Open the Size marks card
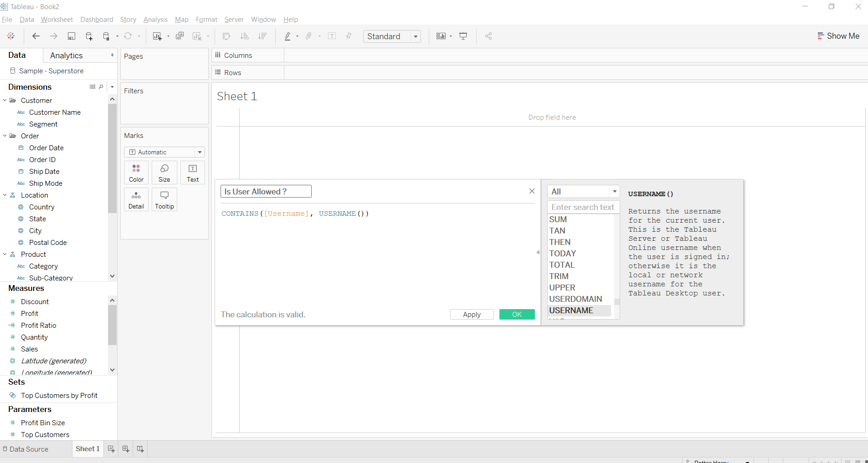 click(164, 173)
